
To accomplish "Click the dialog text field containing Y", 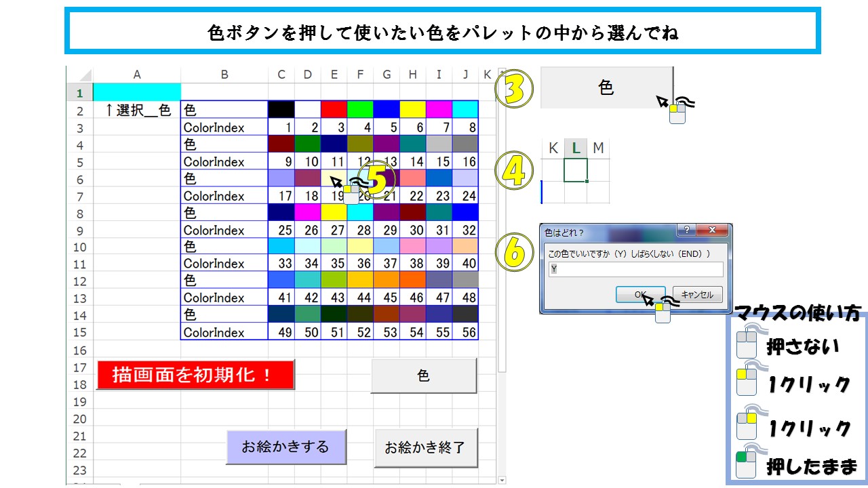I will 636,269.
